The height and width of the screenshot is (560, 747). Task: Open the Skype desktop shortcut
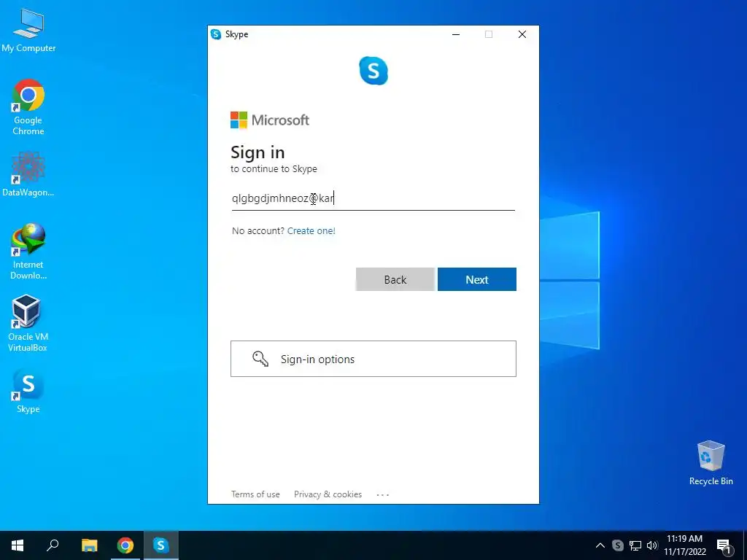28,391
